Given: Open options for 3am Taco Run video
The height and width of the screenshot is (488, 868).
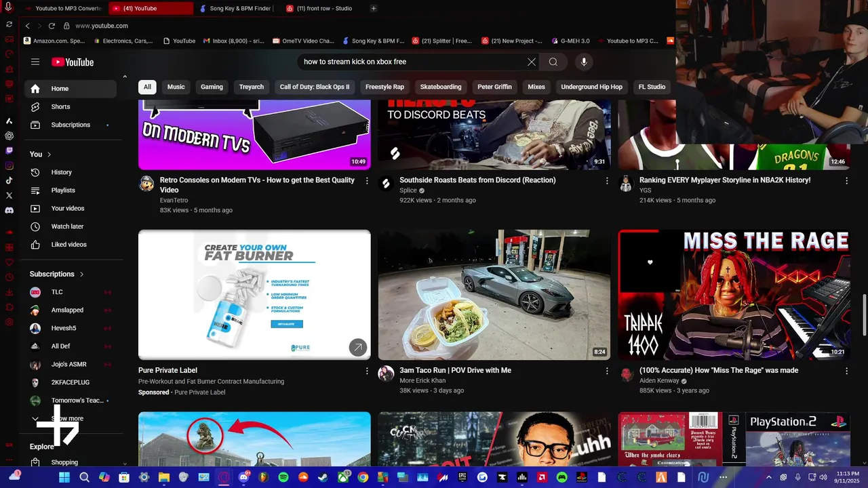Looking at the screenshot, I should pos(607,371).
